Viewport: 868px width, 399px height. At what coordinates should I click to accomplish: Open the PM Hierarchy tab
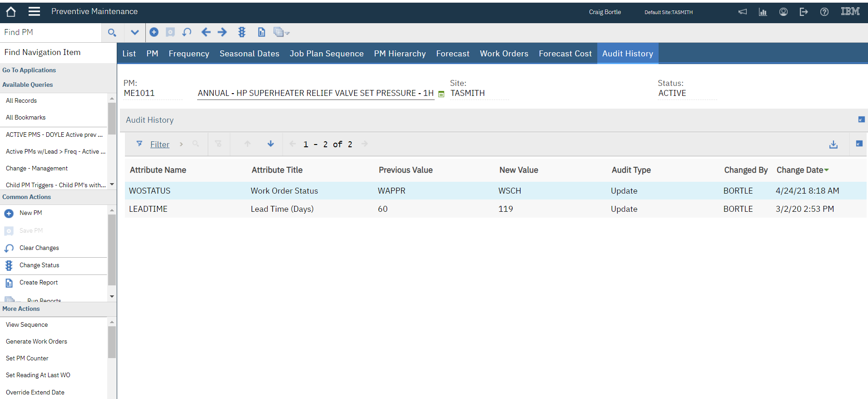[x=400, y=54]
